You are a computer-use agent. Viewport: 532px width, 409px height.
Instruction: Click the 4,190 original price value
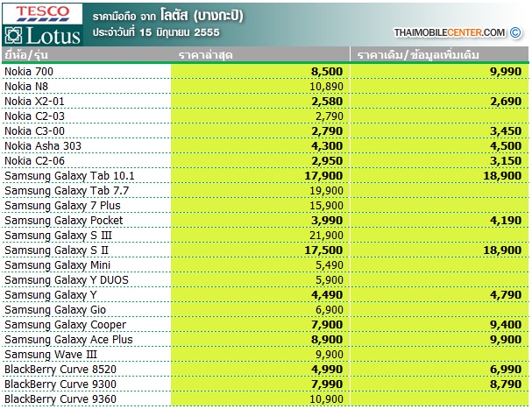[506, 221]
